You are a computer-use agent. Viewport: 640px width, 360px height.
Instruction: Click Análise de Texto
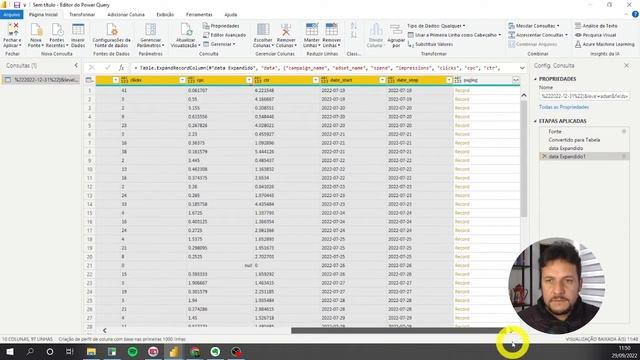pyautogui.click(x=596, y=26)
